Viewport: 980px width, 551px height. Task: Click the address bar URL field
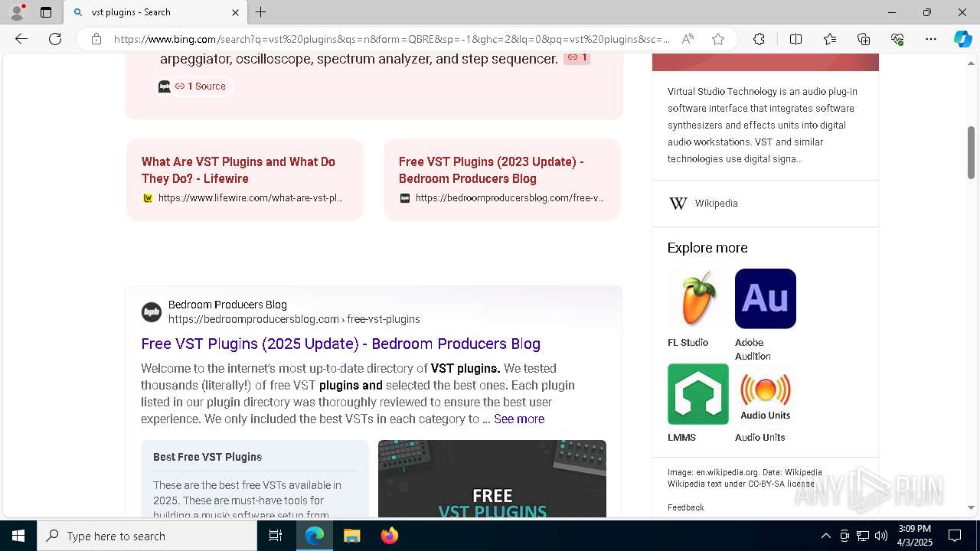(391, 39)
